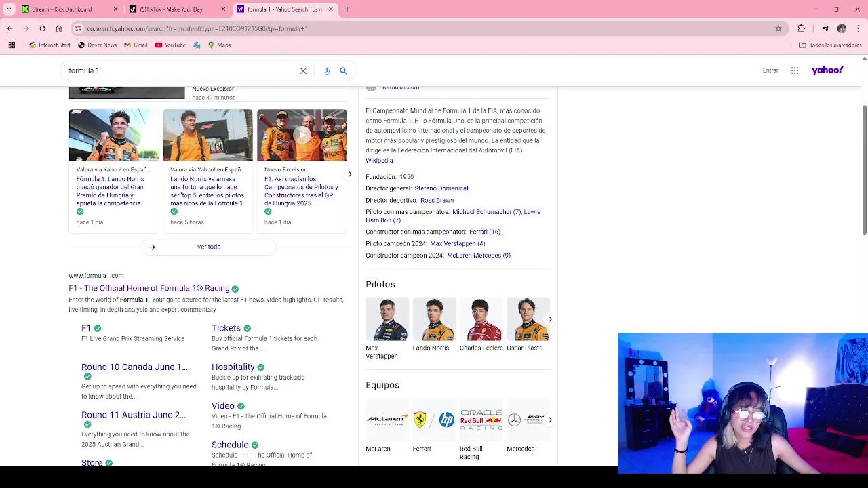The image size is (868, 488).
Task: Click the page vertical scrollbar thumb
Action: [x=864, y=169]
